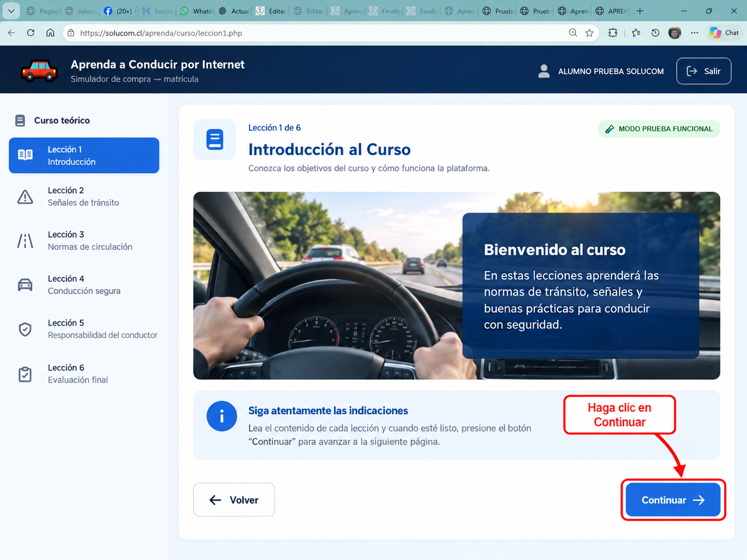Image resolution: width=747 pixels, height=560 pixels.
Task: Reload the page with the refresh icon
Action: [x=31, y=32]
